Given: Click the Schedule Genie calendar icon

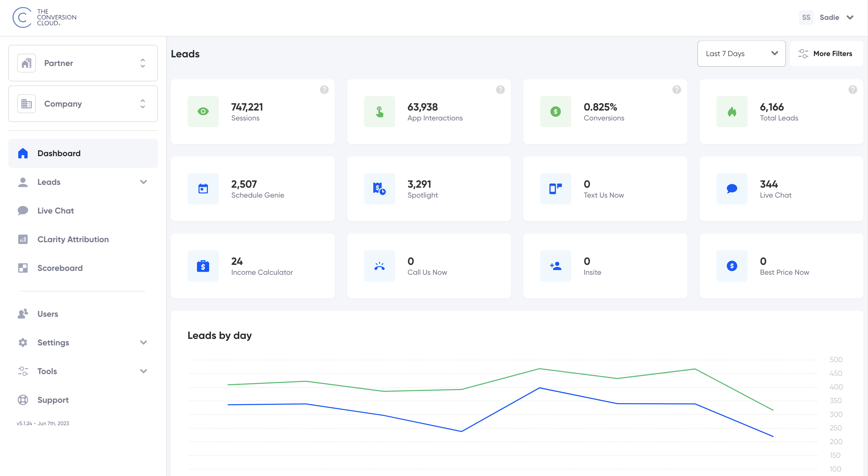Looking at the screenshot, I should pos(203,188).
